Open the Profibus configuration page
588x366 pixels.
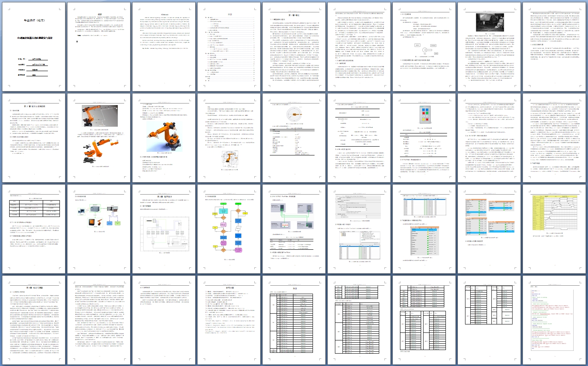tap(294, 229)
